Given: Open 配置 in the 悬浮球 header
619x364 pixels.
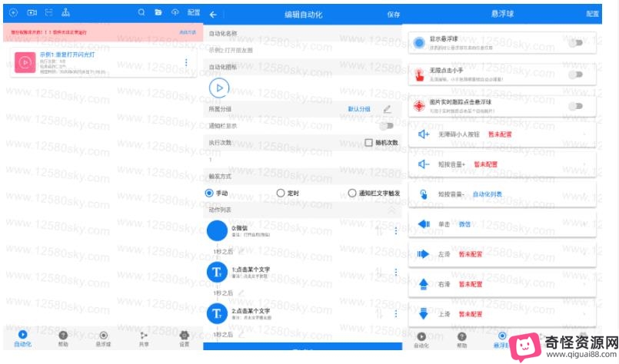Looking at the screenshot, I should point(592,14).
